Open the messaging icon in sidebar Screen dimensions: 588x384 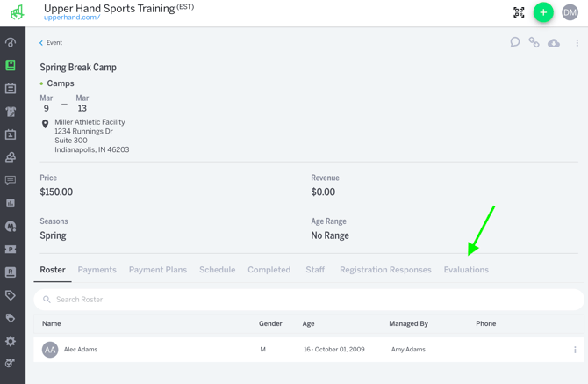pos(11,180)
